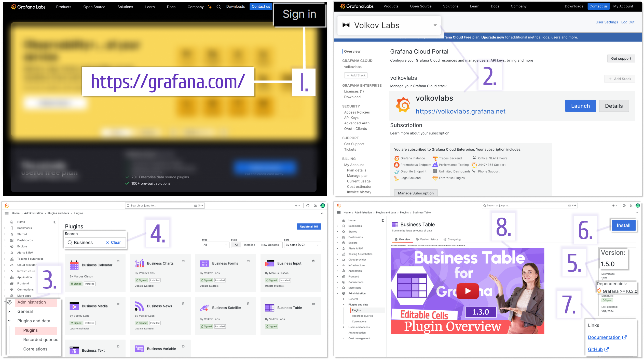Click the Business Text plugin icon
644x359 pixels.
[74, 350]
